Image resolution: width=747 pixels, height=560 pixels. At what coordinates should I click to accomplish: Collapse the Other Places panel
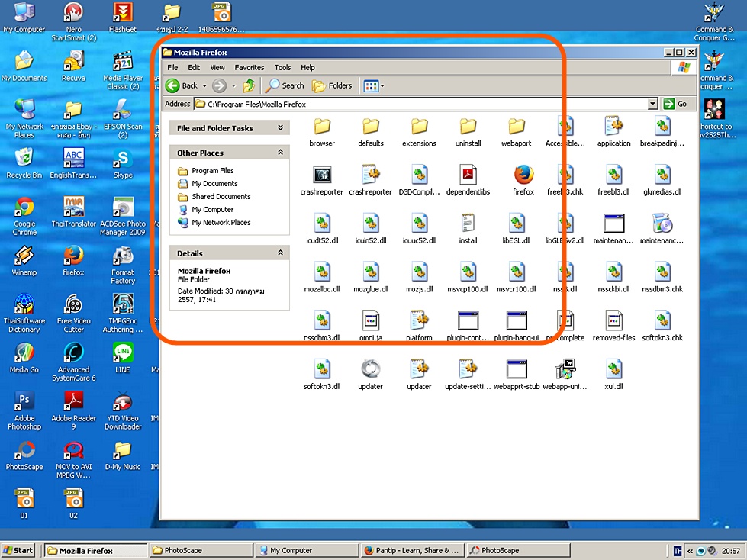point(281,153)
